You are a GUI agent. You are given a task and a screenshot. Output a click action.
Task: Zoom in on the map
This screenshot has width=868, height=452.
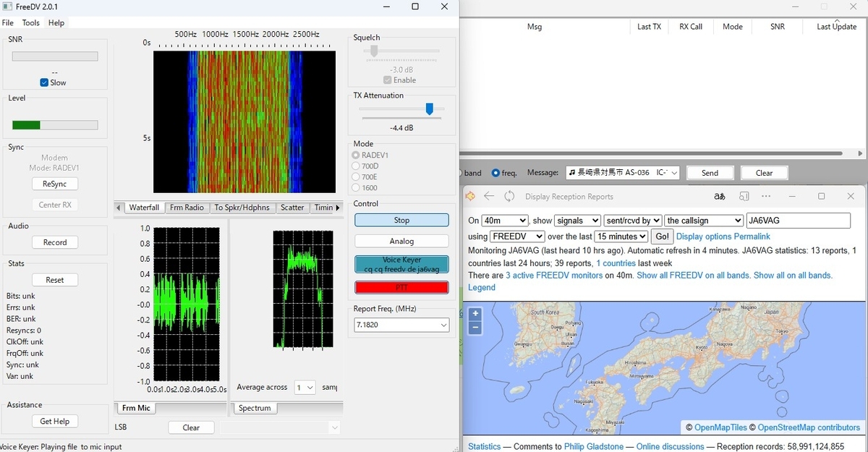(x=475, y=314)
